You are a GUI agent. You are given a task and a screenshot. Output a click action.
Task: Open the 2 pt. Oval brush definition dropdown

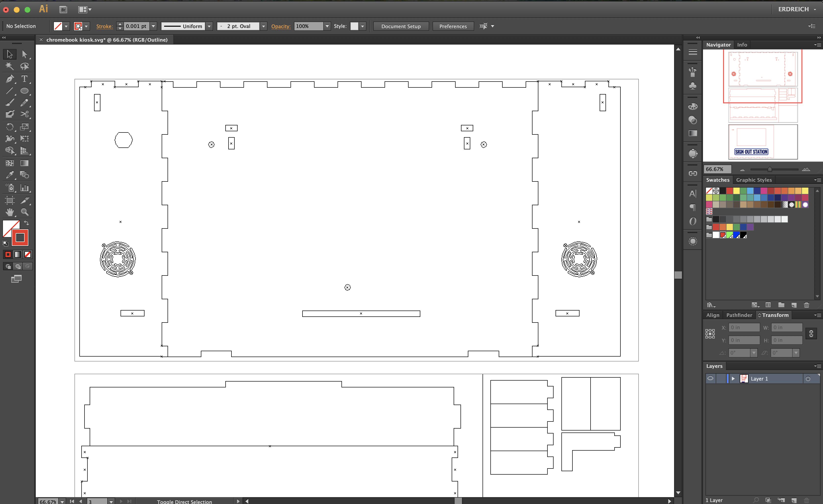click(x=264, y=26)
